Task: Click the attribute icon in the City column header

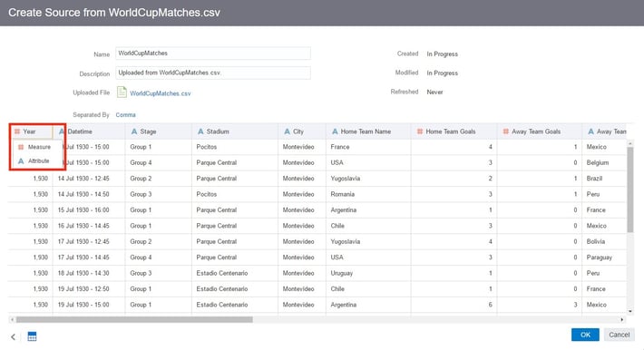Action: 288,131
